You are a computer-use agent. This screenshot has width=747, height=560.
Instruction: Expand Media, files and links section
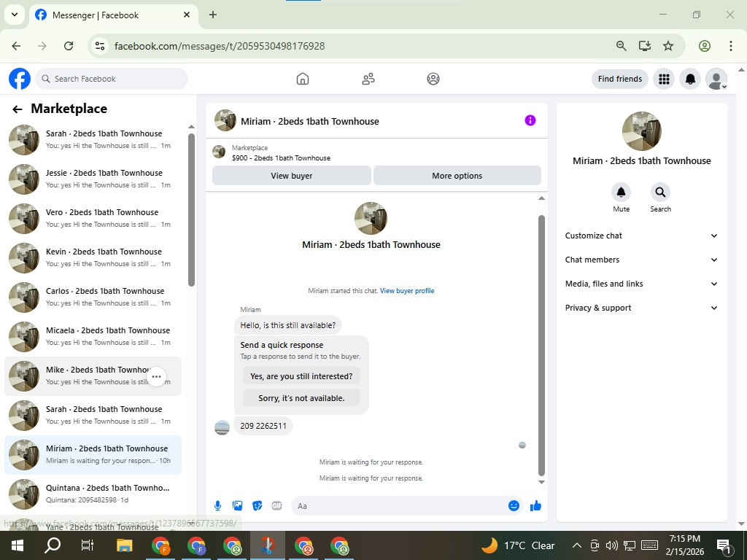641,284
